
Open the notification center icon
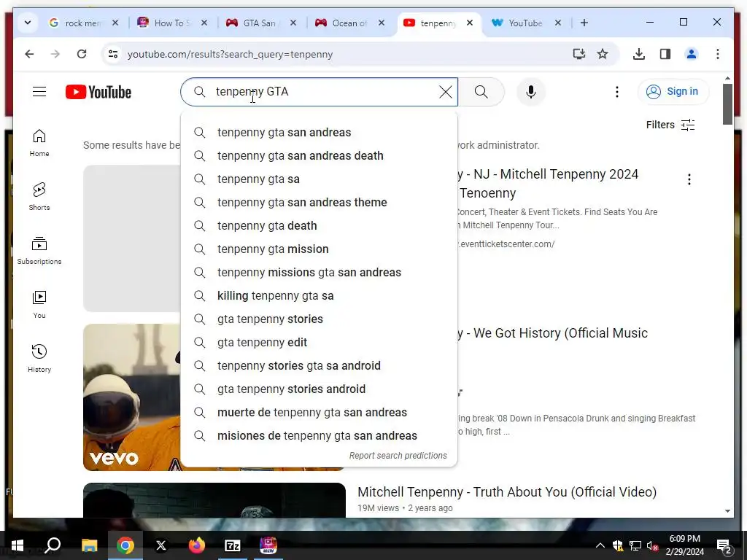pos(724,546)
